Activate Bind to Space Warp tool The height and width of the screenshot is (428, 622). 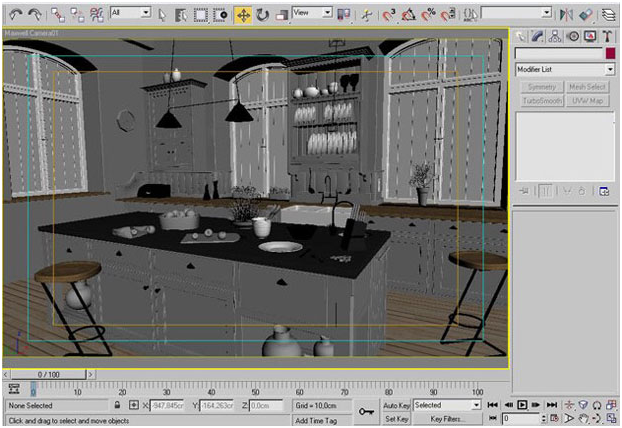tap(96, 15)
